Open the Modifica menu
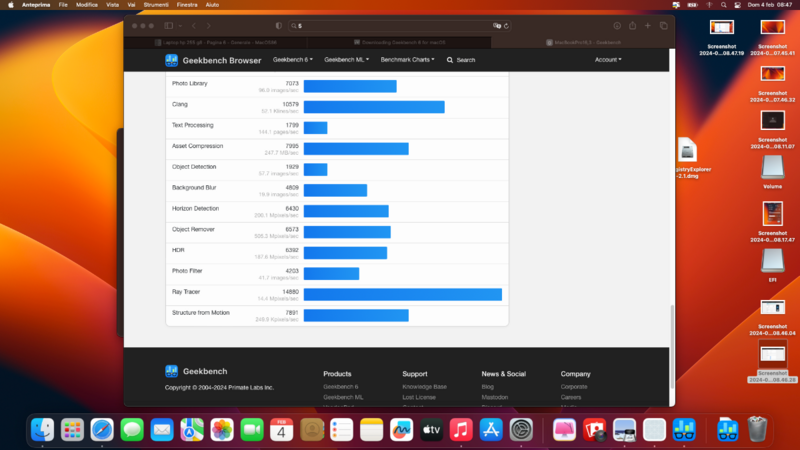Image resolution: width=800 pixels, height=450 pixels. coord(87,5)
